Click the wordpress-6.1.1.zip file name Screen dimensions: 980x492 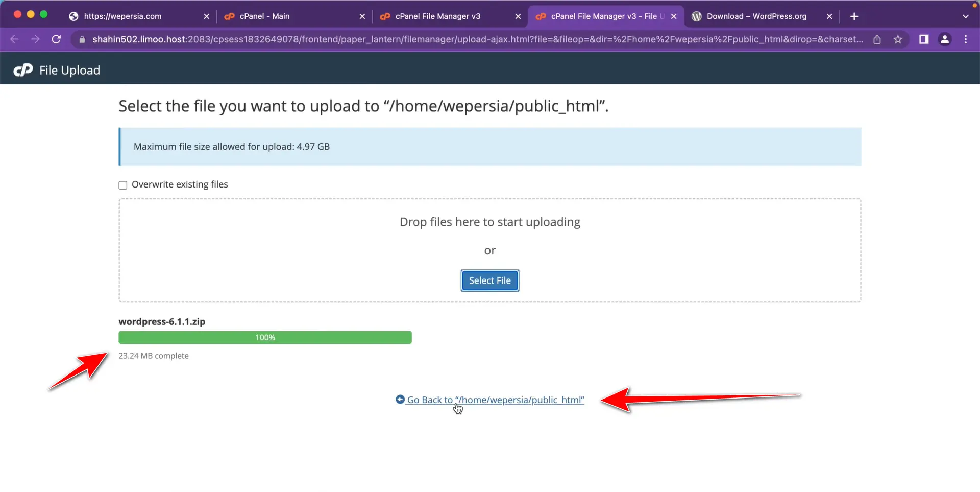pyautogui.click(x=162, y=321)
